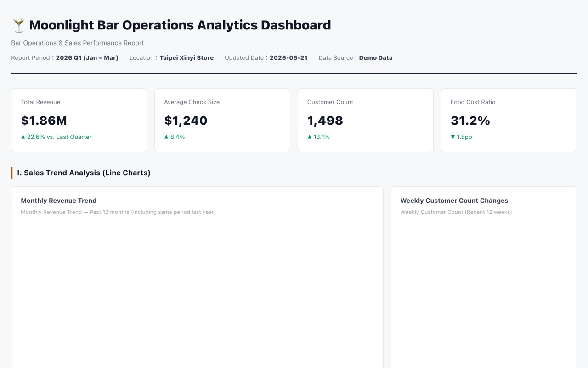This screenshot has width=588, height=368.
Task: Select the Food Cost Ratio card
Action: click(509, 121)
